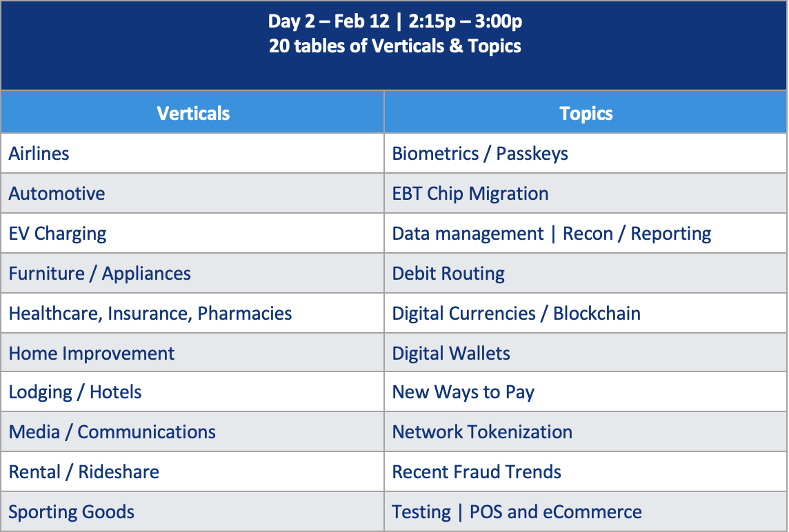Click the EBT Chip Migration topic
The height and width of the screenshot is (532, 789).
tap(586, 193)
